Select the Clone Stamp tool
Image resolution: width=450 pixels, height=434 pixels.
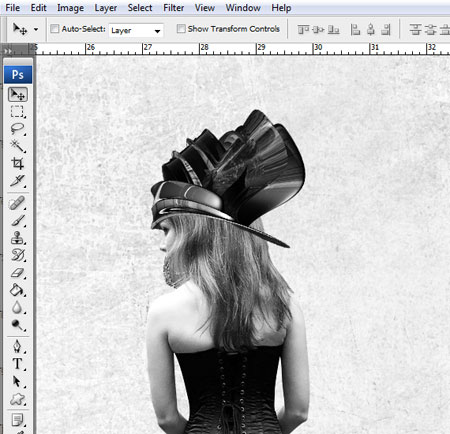pyautogui.click(x=17, y=238)
